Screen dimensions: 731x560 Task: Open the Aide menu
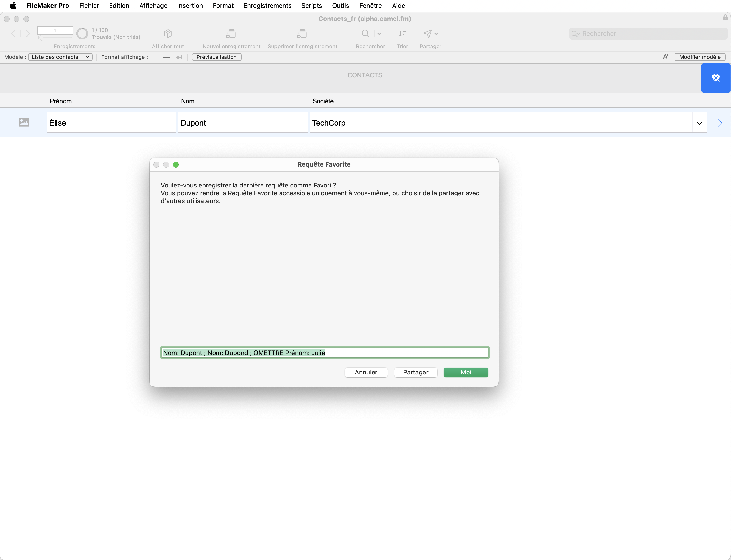tap(398, 6)
